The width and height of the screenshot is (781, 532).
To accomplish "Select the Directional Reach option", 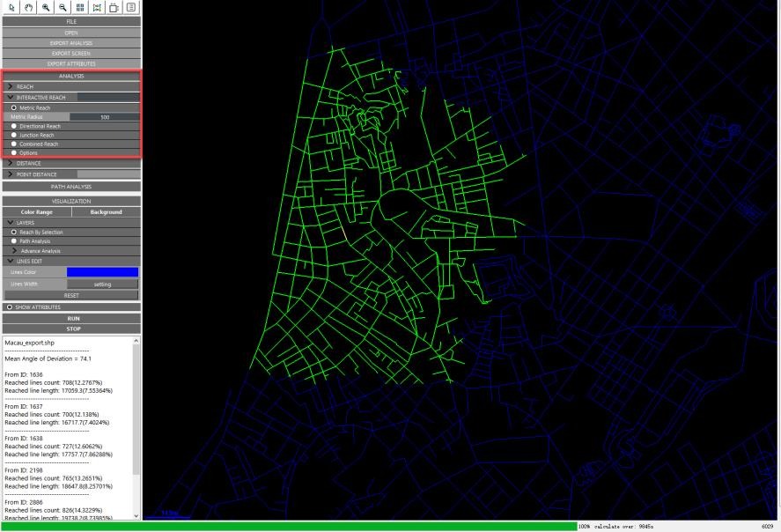I will (x=14, y=126).
